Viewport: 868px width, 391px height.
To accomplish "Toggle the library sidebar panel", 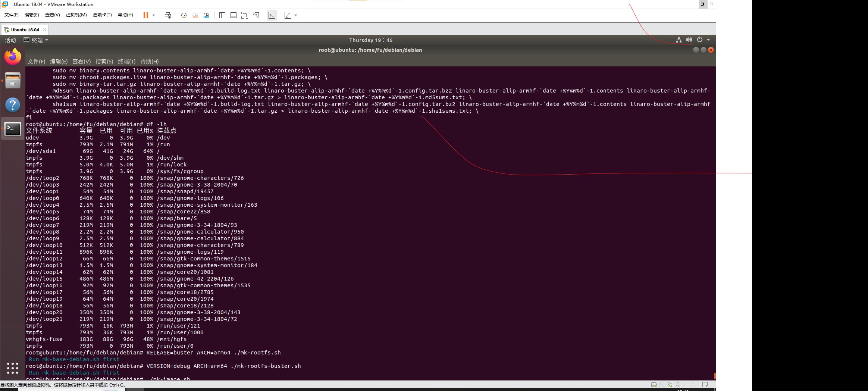I will click(x=222, y=15).
